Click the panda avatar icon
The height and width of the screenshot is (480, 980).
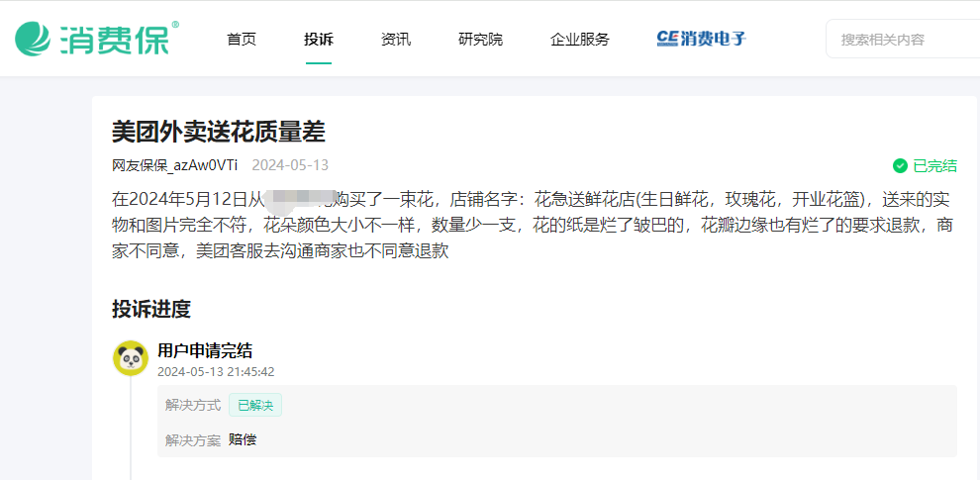tap(131, 358)
